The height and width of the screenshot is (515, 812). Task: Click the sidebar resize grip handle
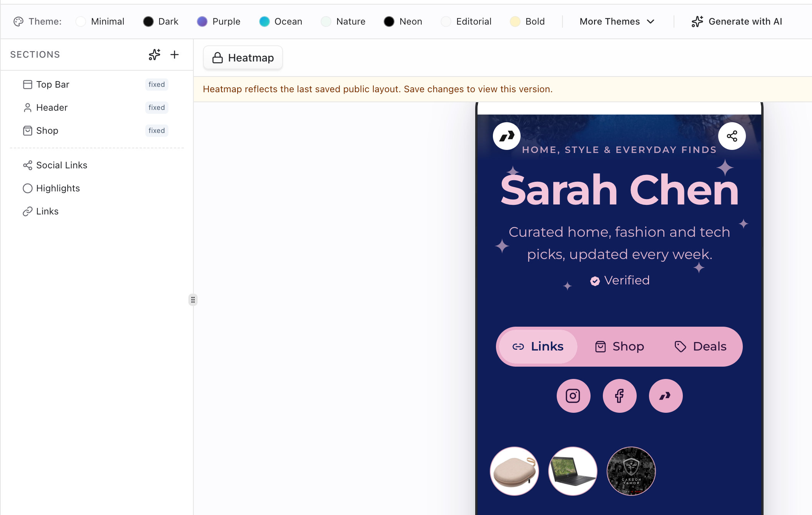click(x=193, y=300)
